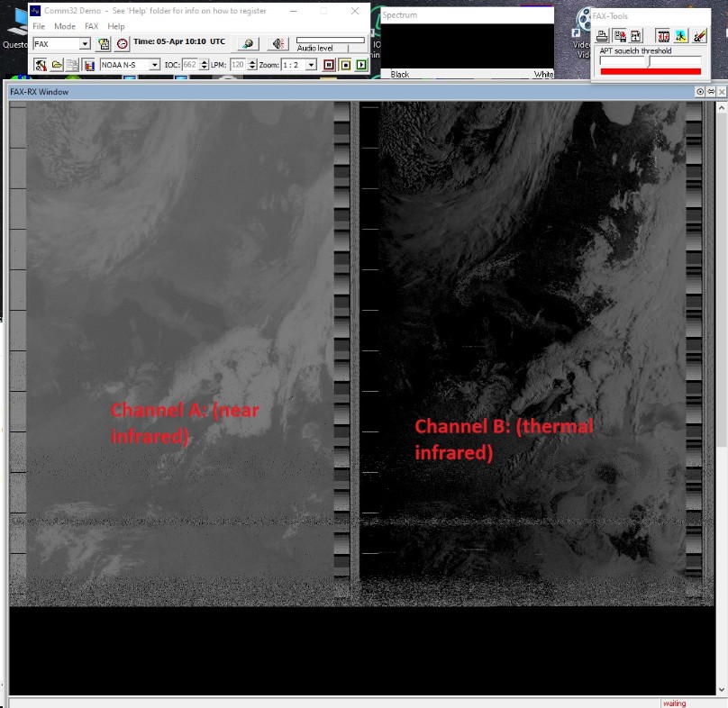The height and width of the screenshot is (708, 728).
Task: Click the down arrow of FAX-RX vertical scrollbar
Action: 721,690
